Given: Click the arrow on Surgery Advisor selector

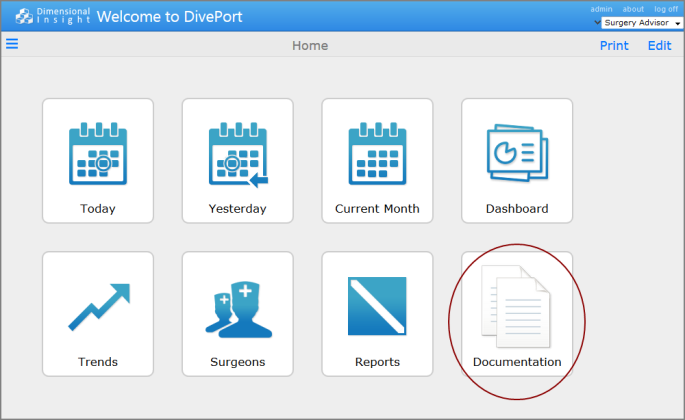Looking at the screenshot, I should point(678,23).
